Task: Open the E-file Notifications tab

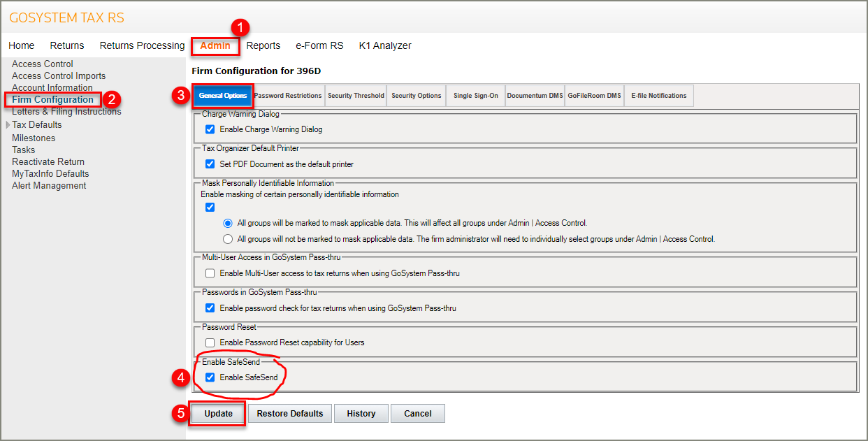Action: (658, 96)
